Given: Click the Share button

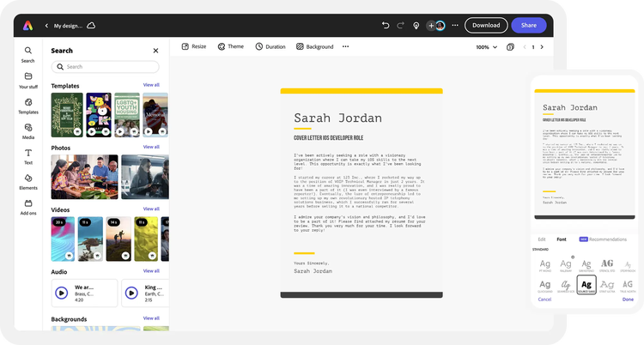Looking at the screenshot, I should pos(529,26).
